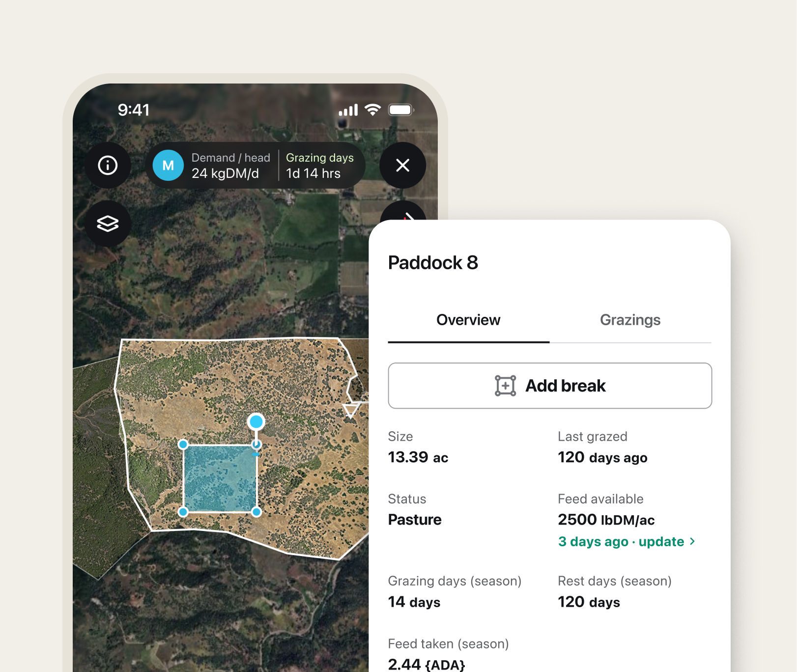The image size is (797, 672).
Task: Open the '3 days ago · update' link
Action: [626, 541]
